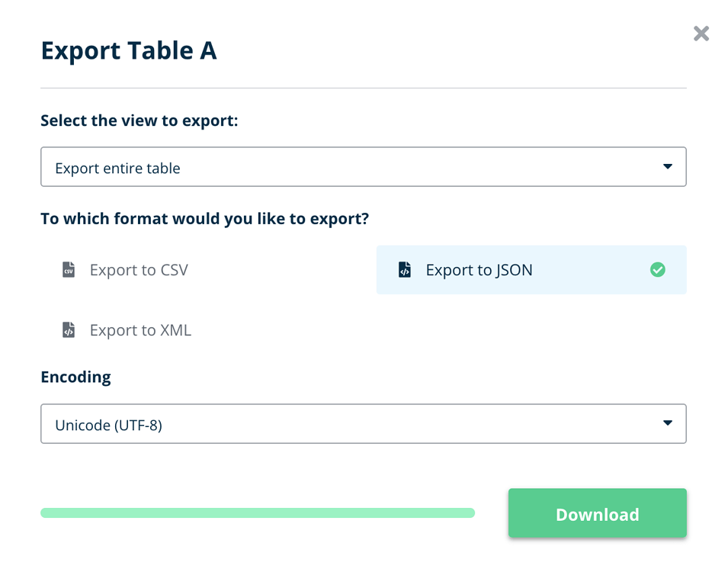The height and width of the screenshot is (572, 728).
Task: Click the JSON code file icon
Action: pyautogui.click(x=405, y=269)
